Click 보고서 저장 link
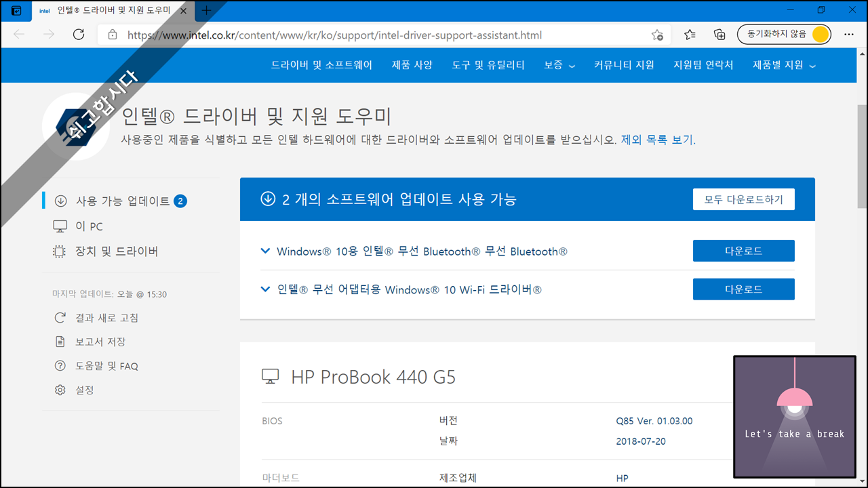The height and width of the screenshot is (488, 868). (x=100, y=342)
